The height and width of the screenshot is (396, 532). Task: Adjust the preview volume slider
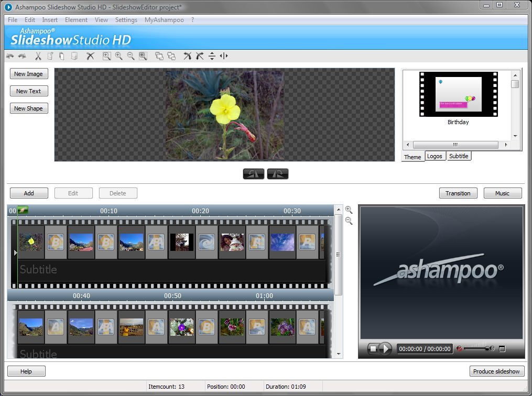coord(477,348)
